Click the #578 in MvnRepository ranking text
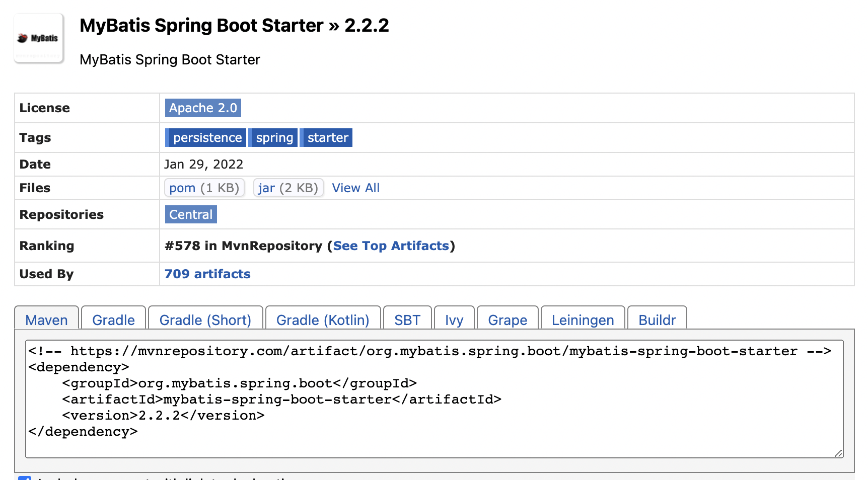 click(x=243, y=246)
